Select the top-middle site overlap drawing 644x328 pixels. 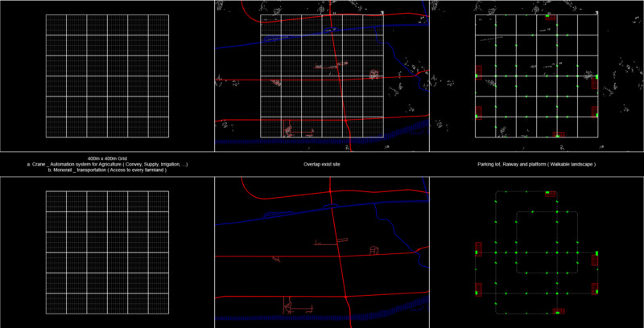(x=322, y=76)
